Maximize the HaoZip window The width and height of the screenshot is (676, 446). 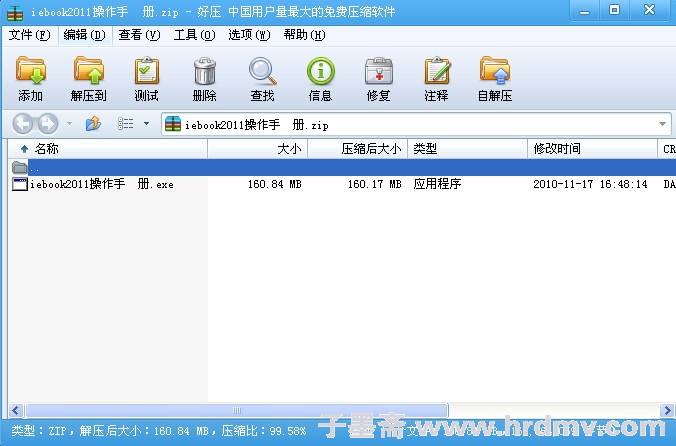614,10
